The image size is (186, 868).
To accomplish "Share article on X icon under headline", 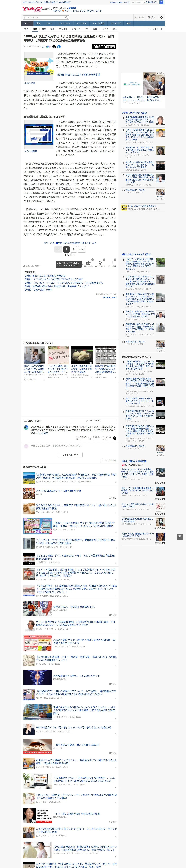I will point(54,47).
